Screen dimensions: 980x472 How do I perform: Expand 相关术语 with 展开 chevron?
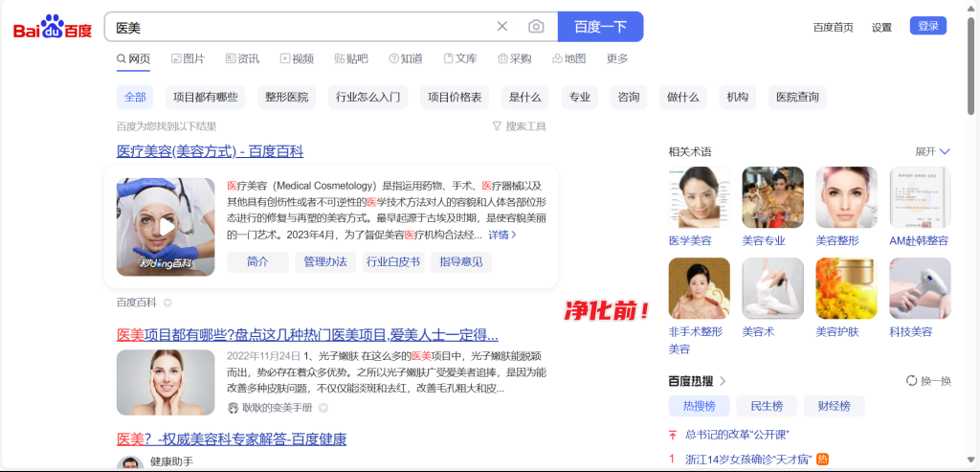click(x=932, y=151)
